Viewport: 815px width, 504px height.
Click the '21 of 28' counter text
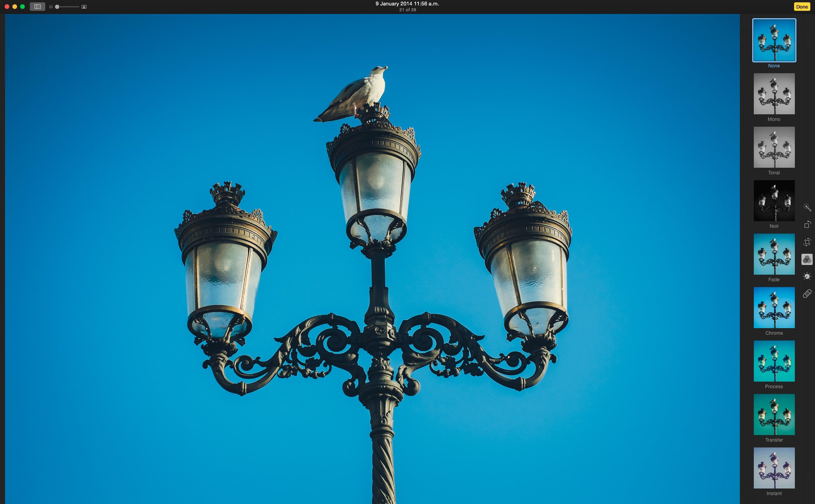click(407, 10)
